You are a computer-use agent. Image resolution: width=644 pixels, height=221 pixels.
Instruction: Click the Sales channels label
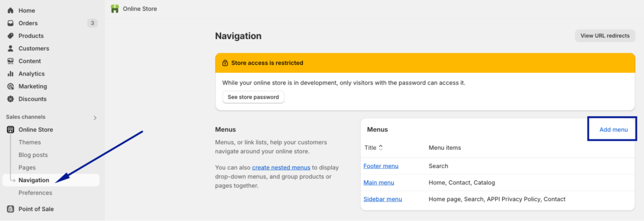26,117
